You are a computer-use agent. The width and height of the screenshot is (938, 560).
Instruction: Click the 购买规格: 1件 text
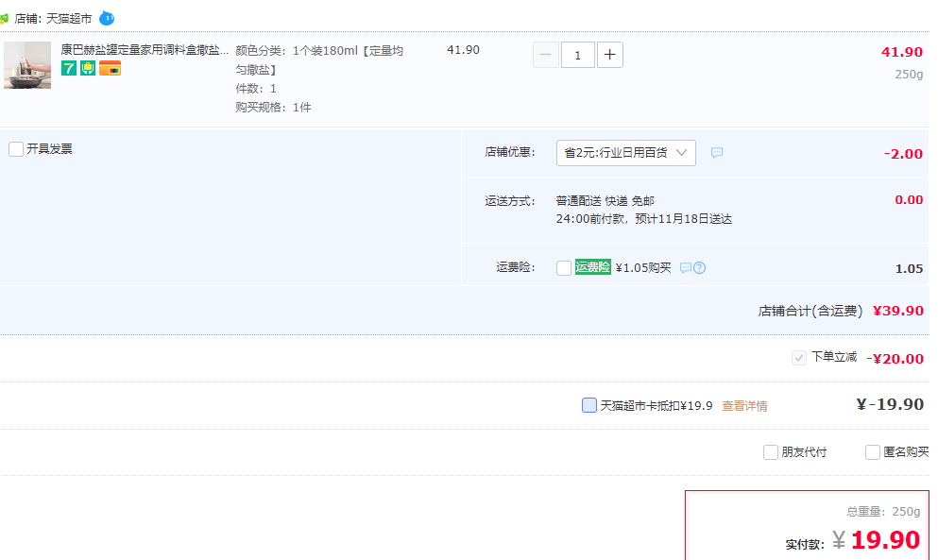(273, 108)
